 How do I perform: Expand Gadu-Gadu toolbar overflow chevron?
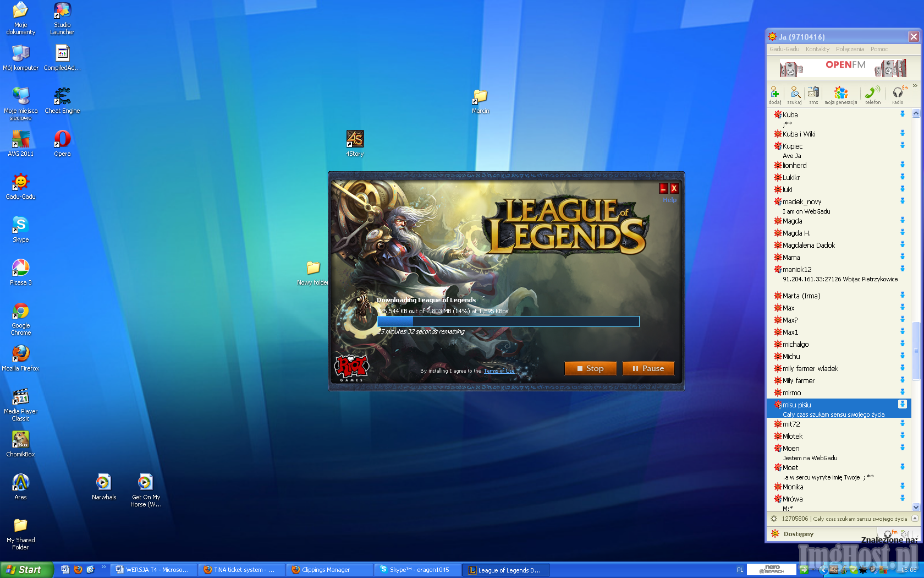pos(915,86)
